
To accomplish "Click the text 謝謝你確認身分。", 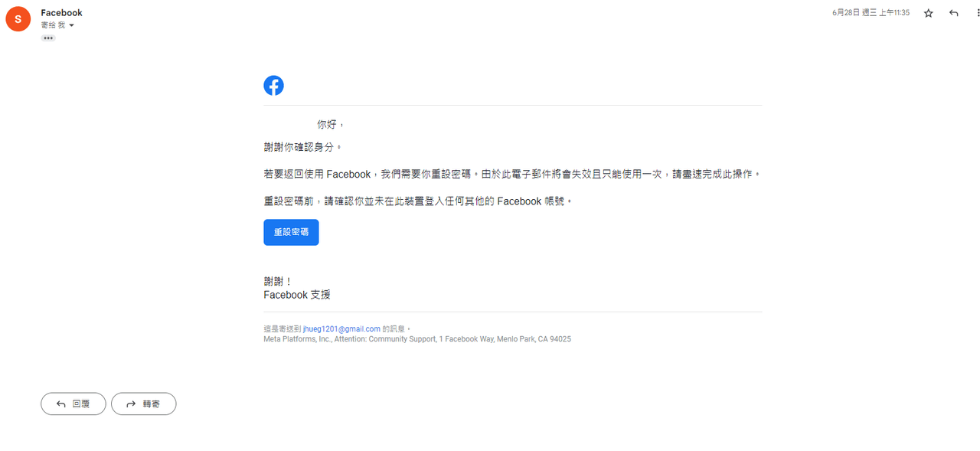I will coord(302,146).
